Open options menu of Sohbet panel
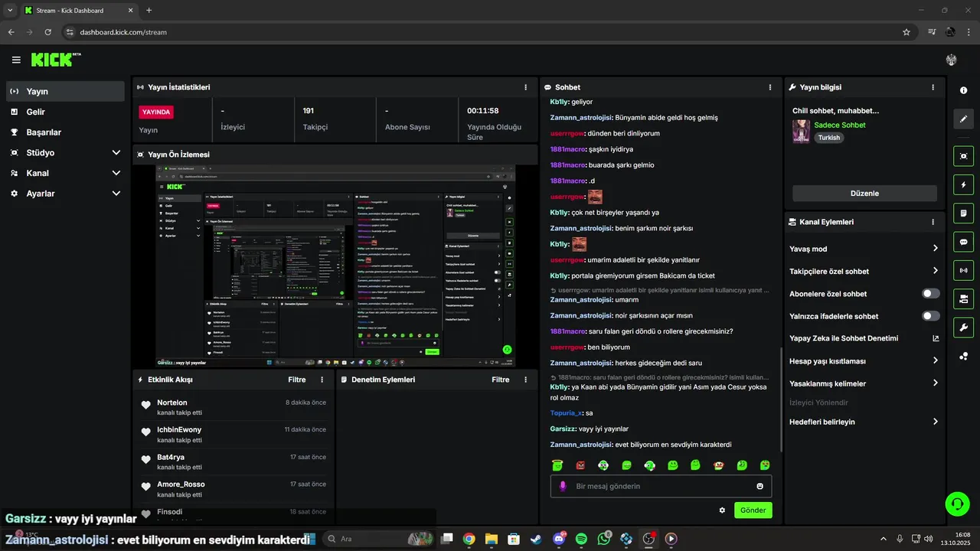Screen dimensions: 980x551 (770, 87)
